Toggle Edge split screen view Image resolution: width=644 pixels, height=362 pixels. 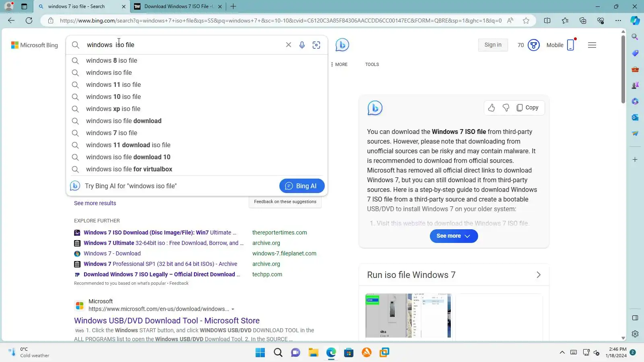pos(547,21)
